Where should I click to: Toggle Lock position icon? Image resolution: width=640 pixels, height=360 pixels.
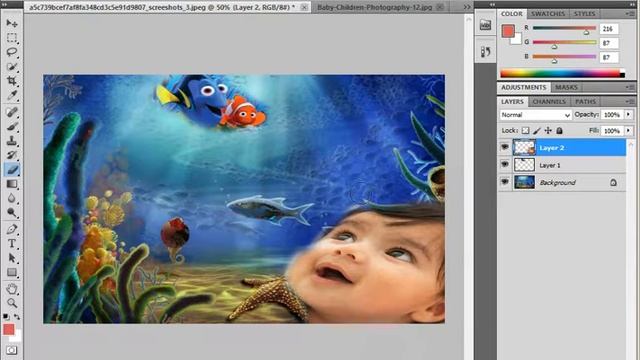(x=548, y=131)
